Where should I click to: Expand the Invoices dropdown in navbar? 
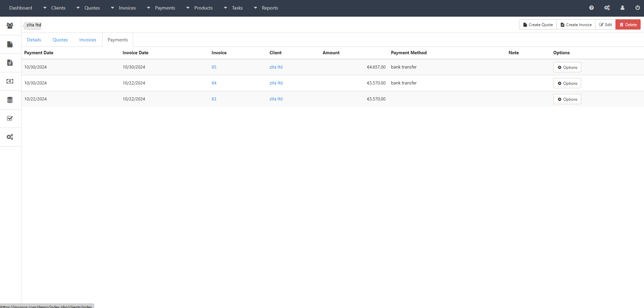(123, 8)
